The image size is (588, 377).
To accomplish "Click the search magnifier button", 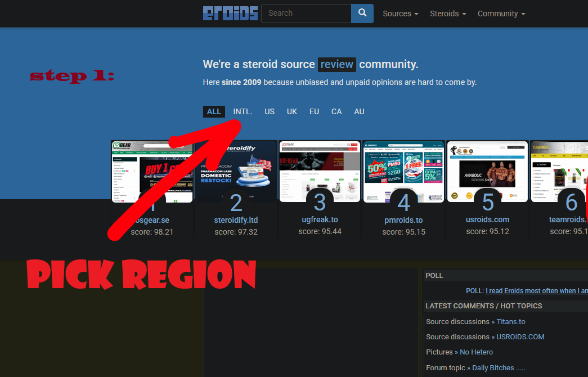I will (362, 14).
